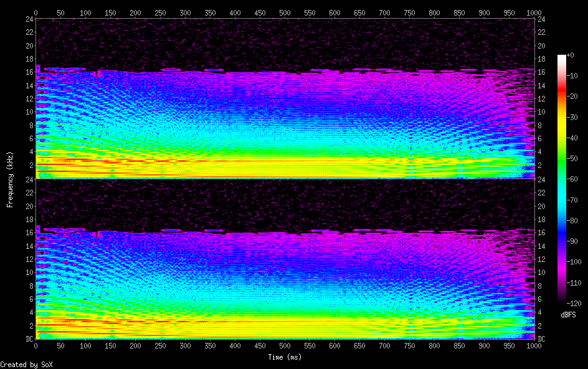This screenshot has width=588, height=369.
Task: Click the '-90' color scale label
Action: click(572, 241)
